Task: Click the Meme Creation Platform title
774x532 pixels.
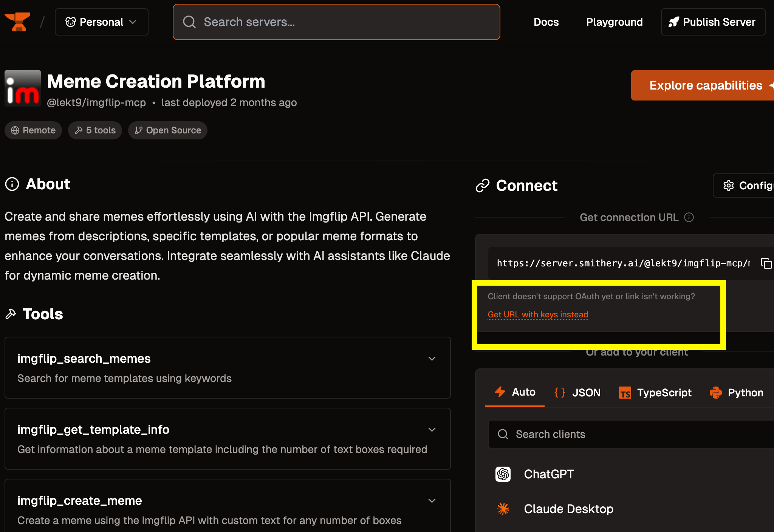Action: point(156,81)
